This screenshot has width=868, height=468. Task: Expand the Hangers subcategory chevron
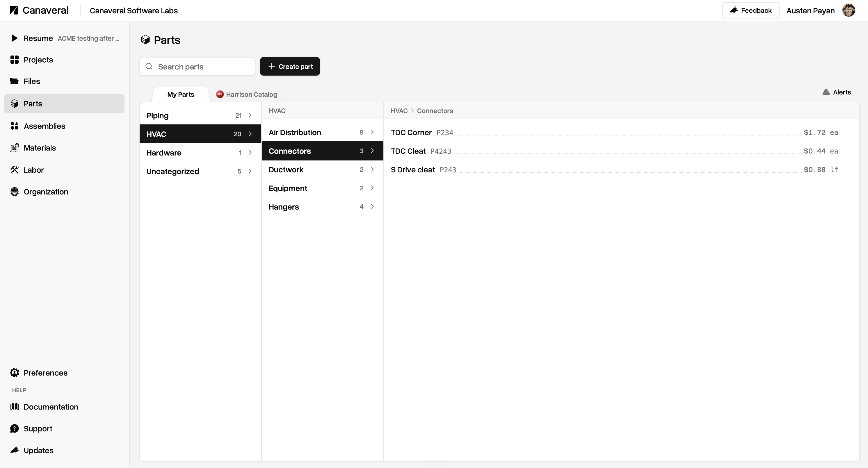tap(372, 206)
